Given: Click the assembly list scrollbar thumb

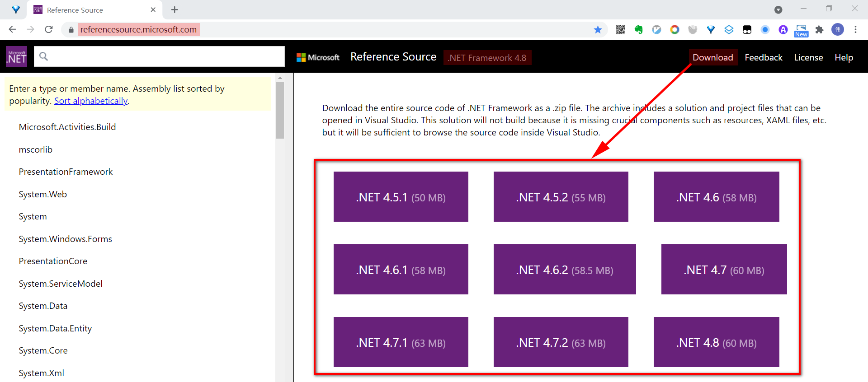Looking at the screenshot, I should (280, 110).
